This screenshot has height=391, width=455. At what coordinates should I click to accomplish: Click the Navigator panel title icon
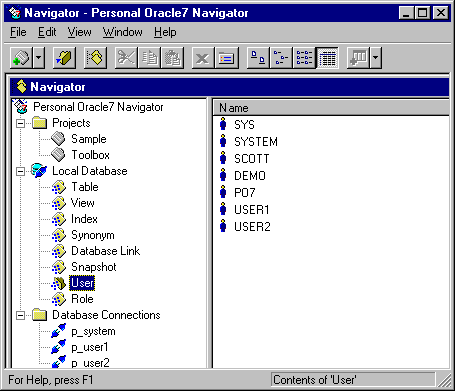(21, 87)
